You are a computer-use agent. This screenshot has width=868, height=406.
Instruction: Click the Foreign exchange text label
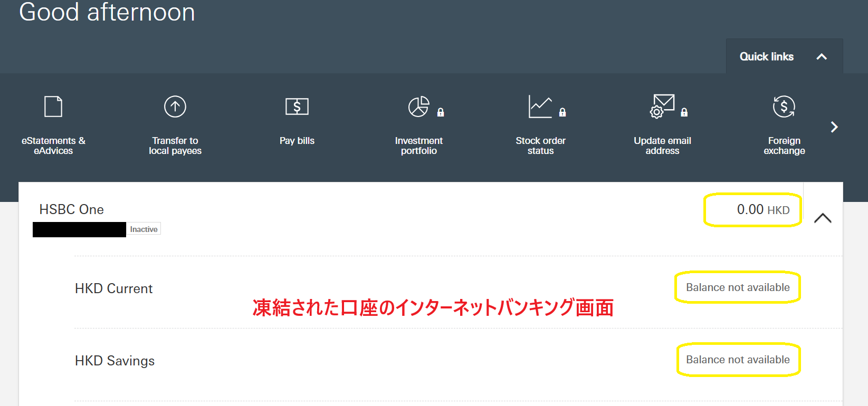[x=784, y=146]
